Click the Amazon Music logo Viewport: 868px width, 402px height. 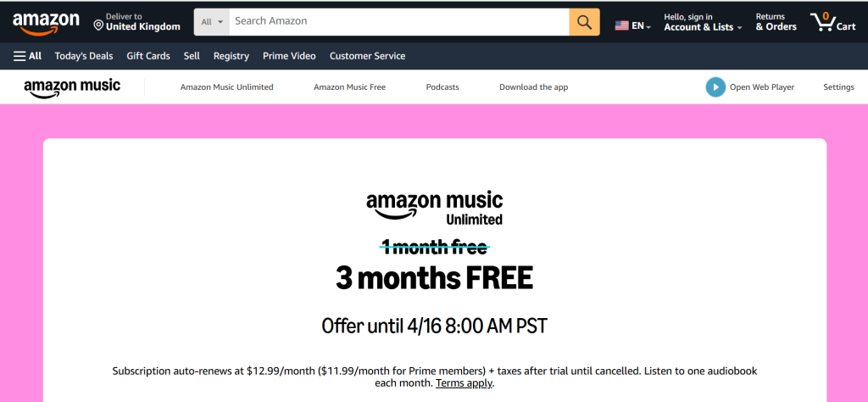72,87
